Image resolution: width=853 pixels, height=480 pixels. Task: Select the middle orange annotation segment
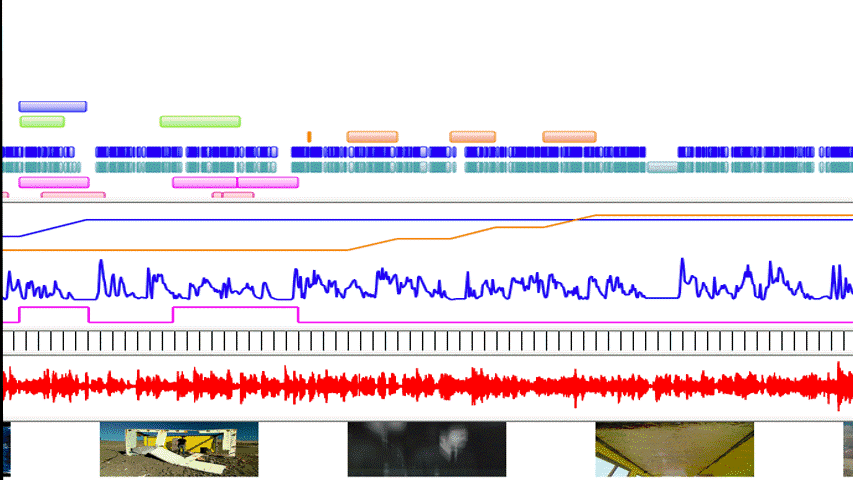coord(472,136)
